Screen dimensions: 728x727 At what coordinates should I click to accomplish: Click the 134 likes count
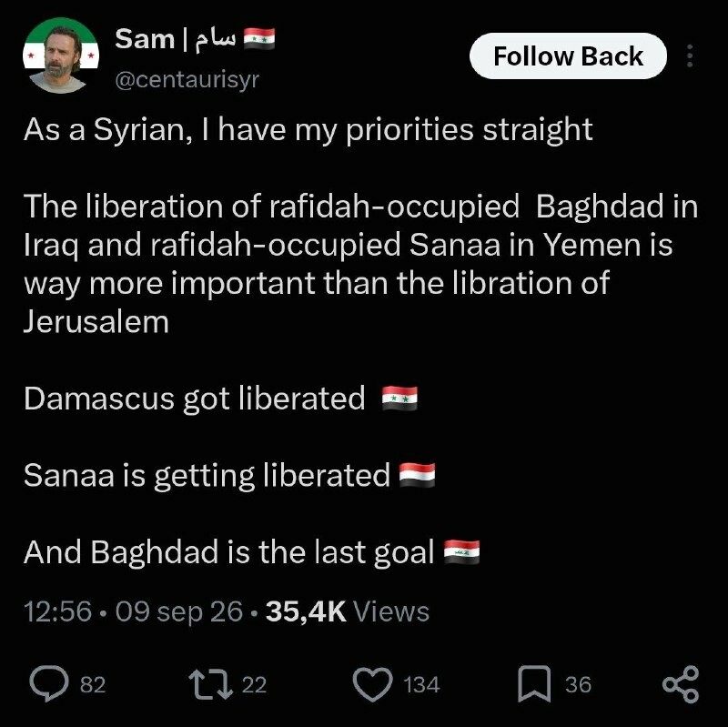pos(421,685)
